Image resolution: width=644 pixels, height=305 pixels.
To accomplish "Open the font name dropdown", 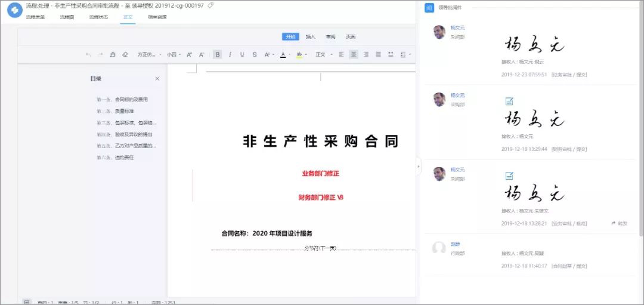I will point(149,54).
